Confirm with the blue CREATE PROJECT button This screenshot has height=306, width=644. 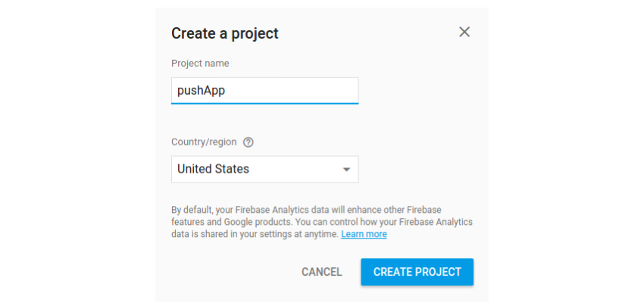(417, 272)
